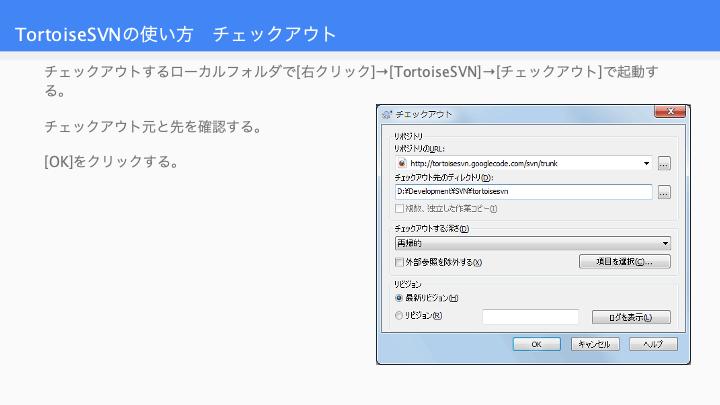Select the 最新リビジョン radio button
720x405 pixels.
(x=400, y=298)
